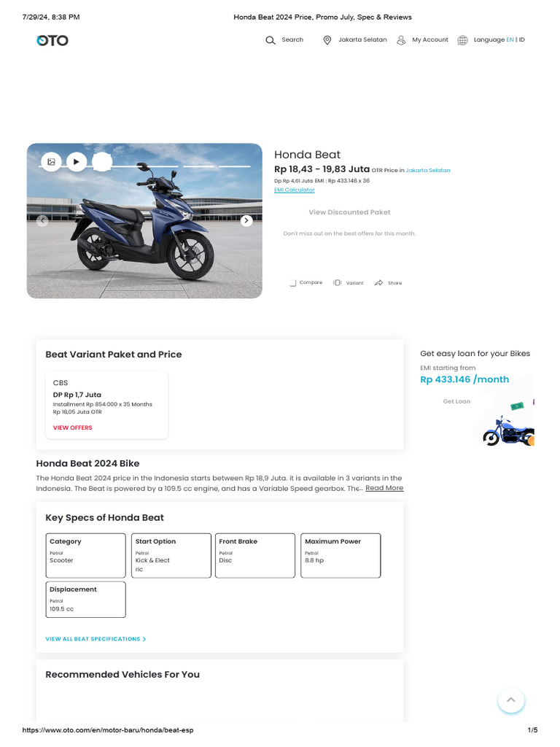Tick the Compare checkbox
The image size is (560, 747).
292,283
